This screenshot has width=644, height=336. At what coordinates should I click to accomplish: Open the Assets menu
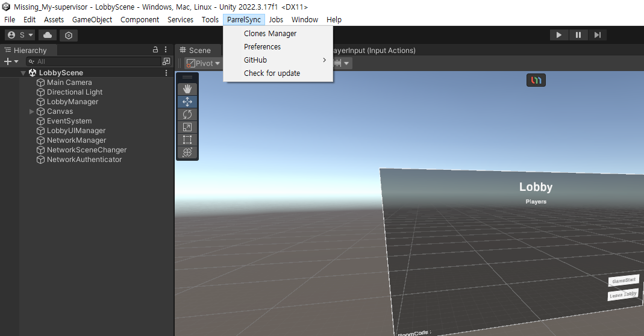click(54, 20)
